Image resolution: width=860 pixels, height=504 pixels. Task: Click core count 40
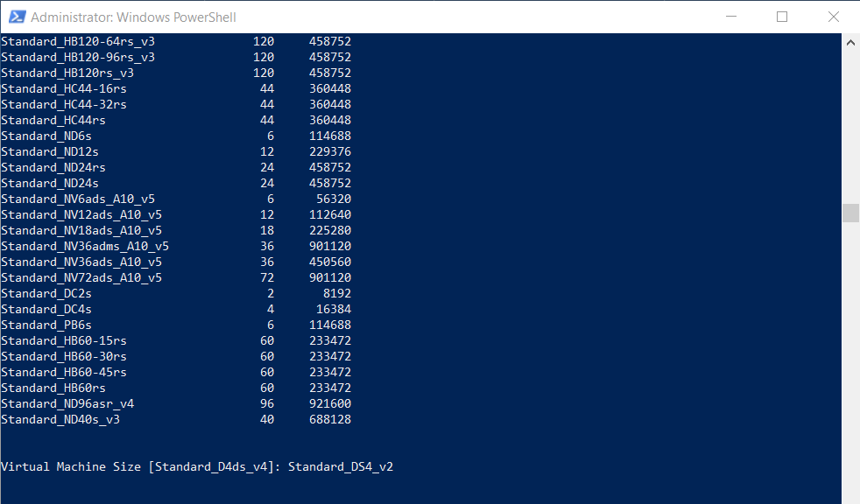pos(267,420)
